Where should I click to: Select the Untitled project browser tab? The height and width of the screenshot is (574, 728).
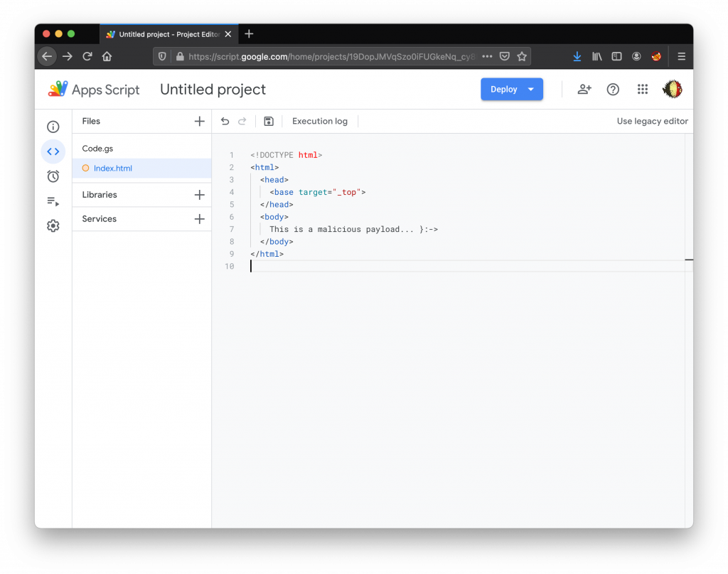169,34
